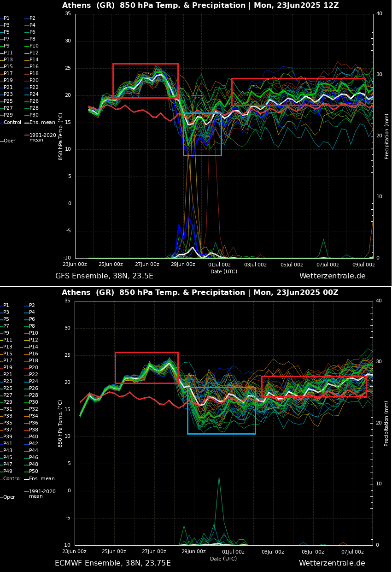
Task: Choose the P41 legend label
Action: [8, 444]
